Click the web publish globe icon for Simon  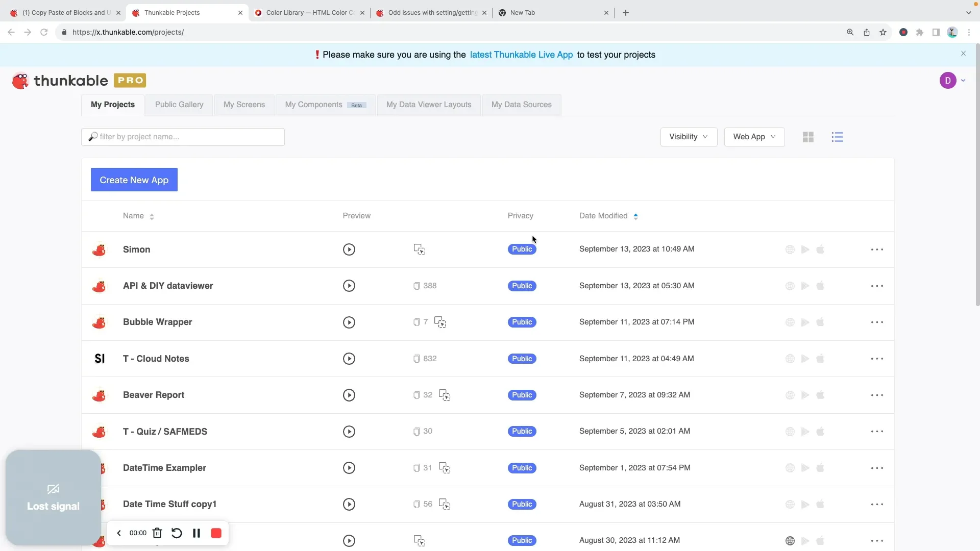790,249
